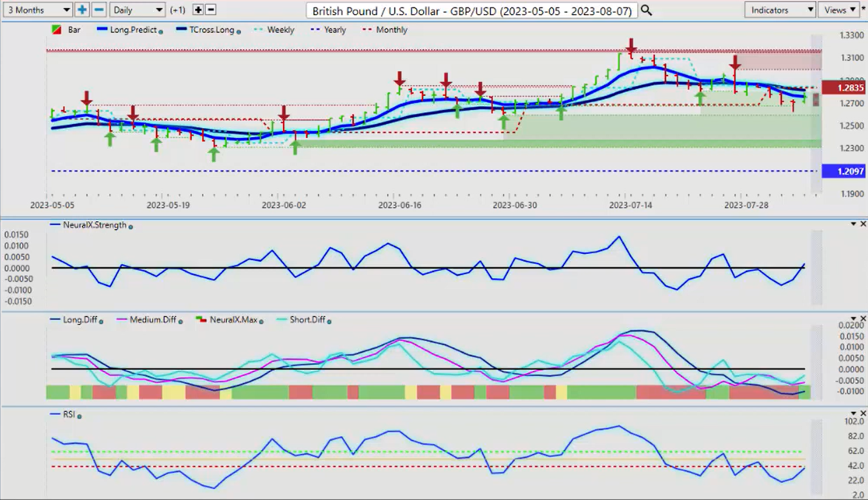
Task: Click the NeuralX.Strength settings dot
Action: [131, 226]
